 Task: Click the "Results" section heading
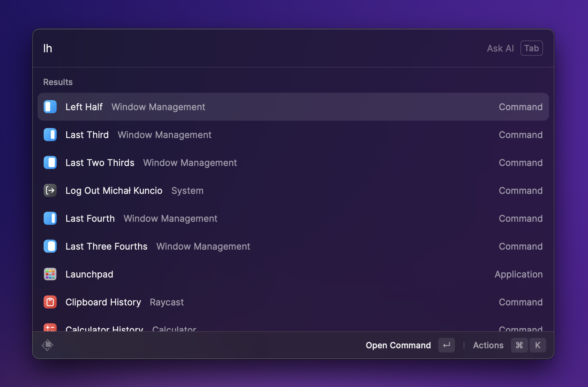(58, 82)
